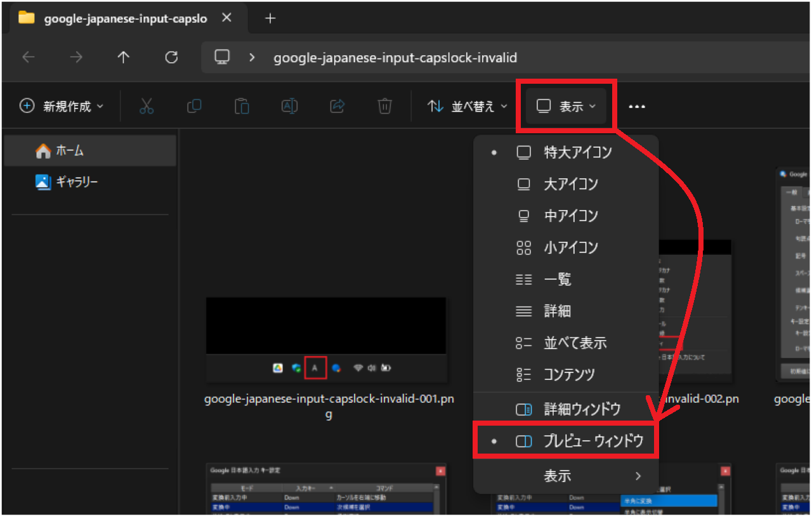This screenshot has width=812, height=517.
Task: Refresh the folder view
Action: pos(171,57)
